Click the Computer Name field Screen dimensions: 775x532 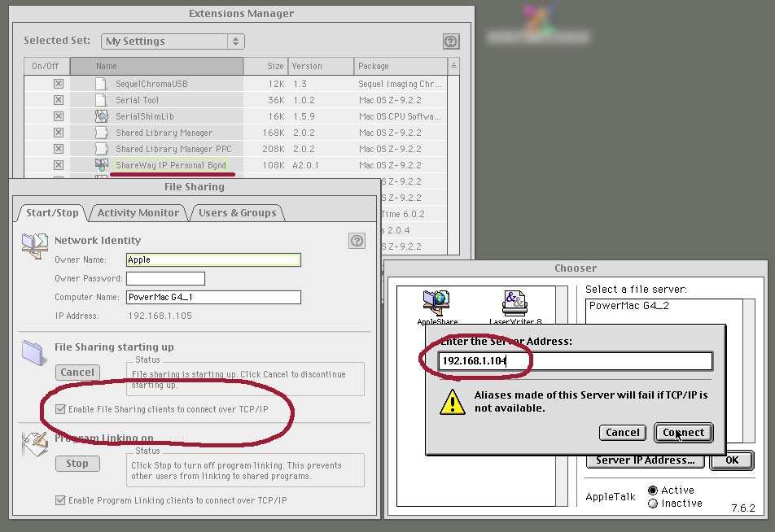(x=213, y=298)
